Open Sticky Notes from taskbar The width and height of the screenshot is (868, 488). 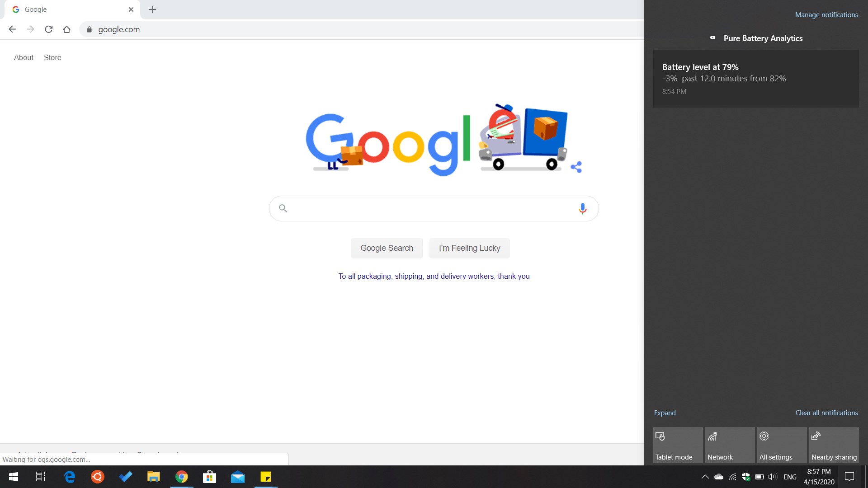coord(265,477)
